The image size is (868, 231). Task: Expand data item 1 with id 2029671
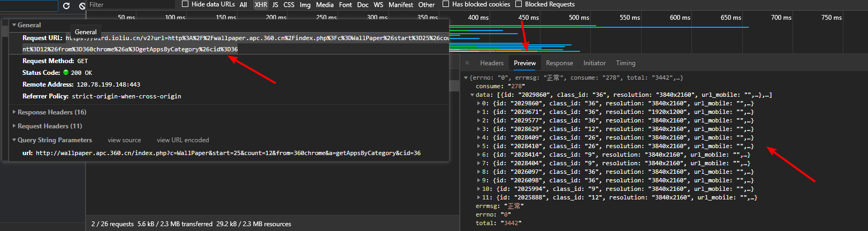(479, 112)
